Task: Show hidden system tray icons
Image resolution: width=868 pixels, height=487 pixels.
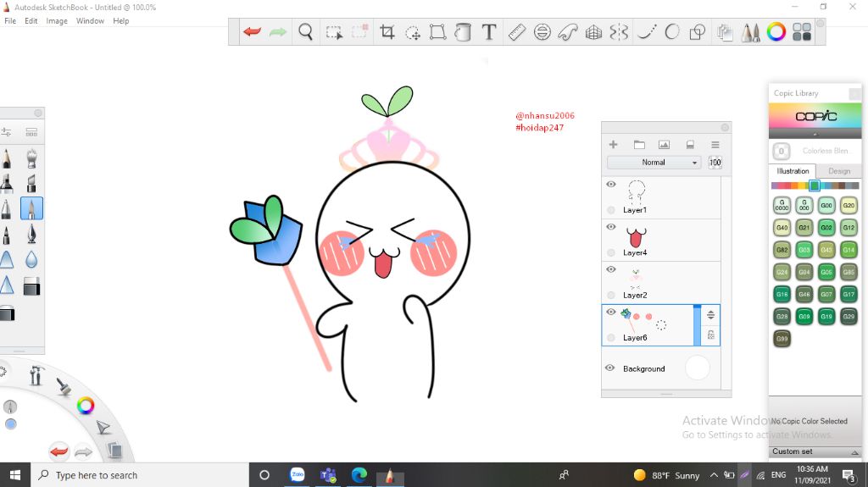Action: tap(714, 475)
